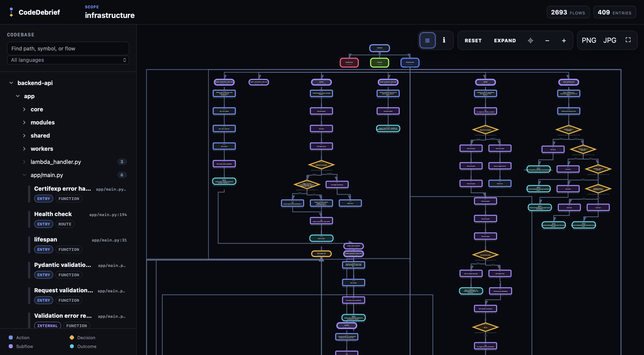Click the Subflow legend label
644x355 pixels.
25,346
